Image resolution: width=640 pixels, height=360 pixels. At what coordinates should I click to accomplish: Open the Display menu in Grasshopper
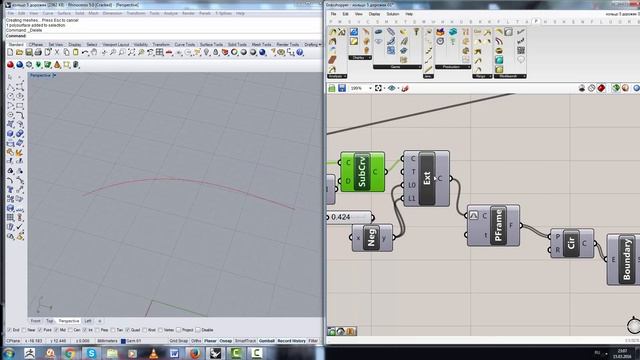click(x=374, y=14)
